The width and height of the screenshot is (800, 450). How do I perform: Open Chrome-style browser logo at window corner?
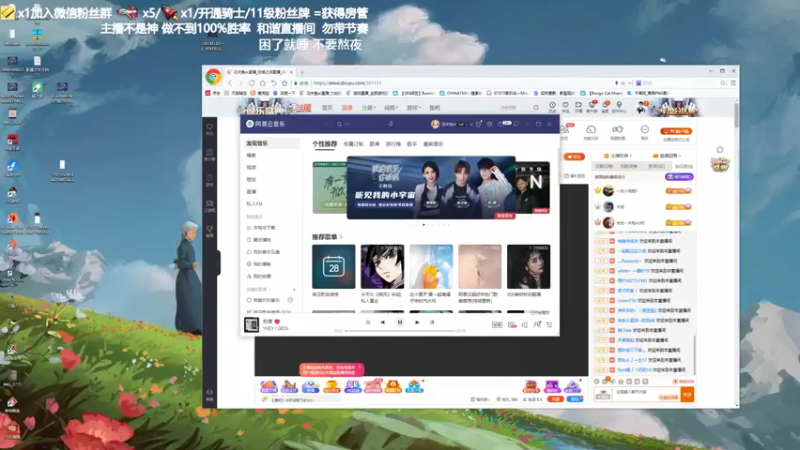213,77
